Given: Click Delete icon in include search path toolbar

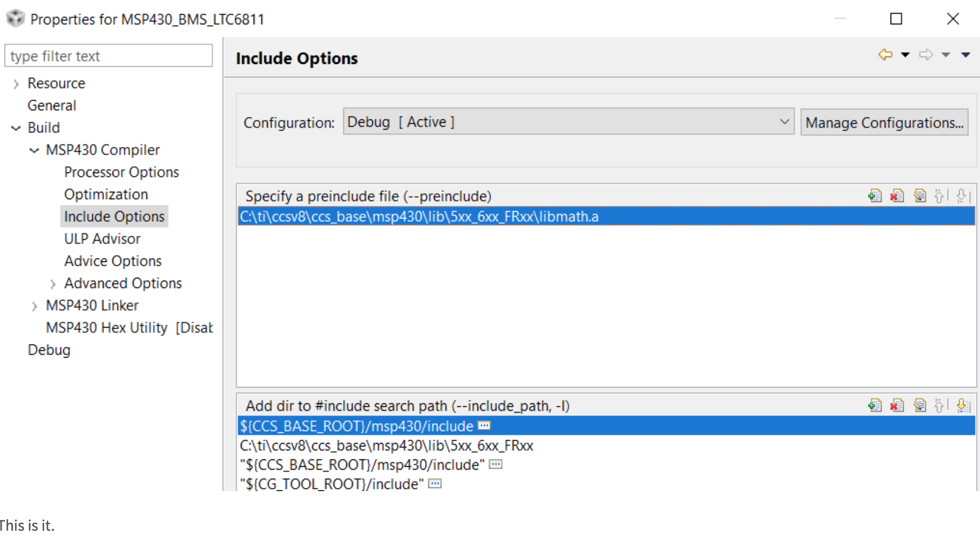Looking at the screenshot, I should point(897,406).
